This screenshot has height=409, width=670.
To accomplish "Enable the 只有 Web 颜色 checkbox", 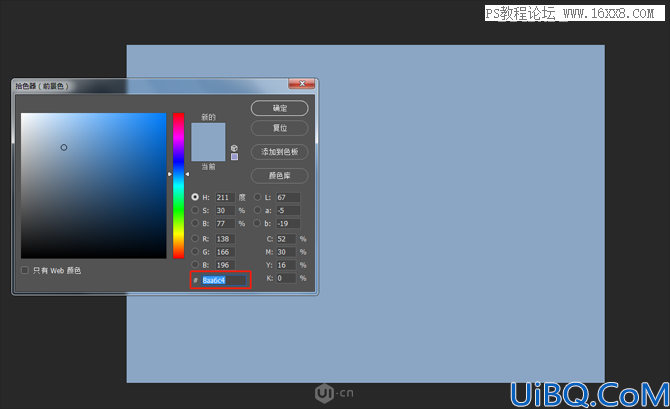I will point(25,270).
